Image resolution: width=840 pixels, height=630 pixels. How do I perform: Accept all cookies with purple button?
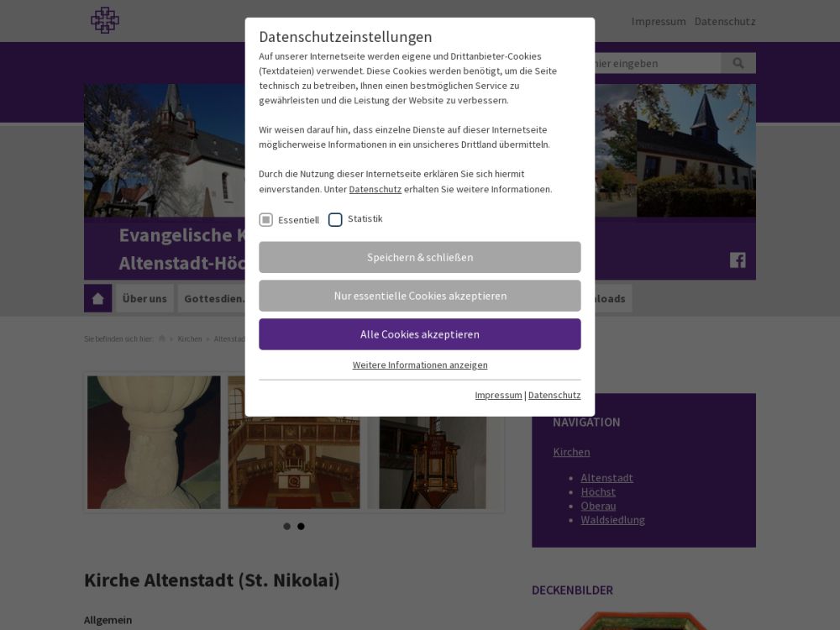[420, 334]
